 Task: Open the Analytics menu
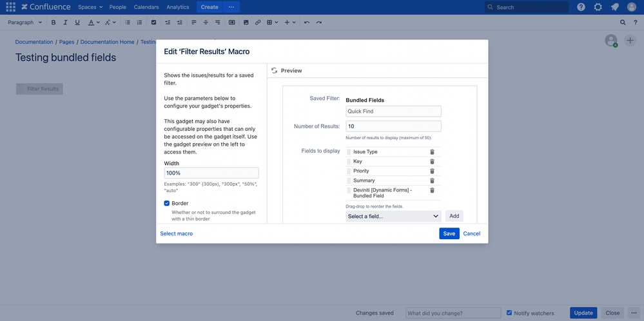point(178,7)
